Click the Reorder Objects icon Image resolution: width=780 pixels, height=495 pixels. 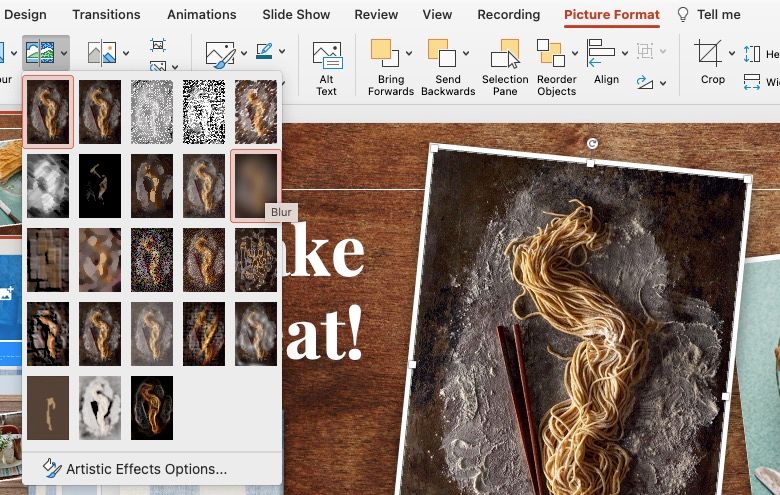click(551, 53)
